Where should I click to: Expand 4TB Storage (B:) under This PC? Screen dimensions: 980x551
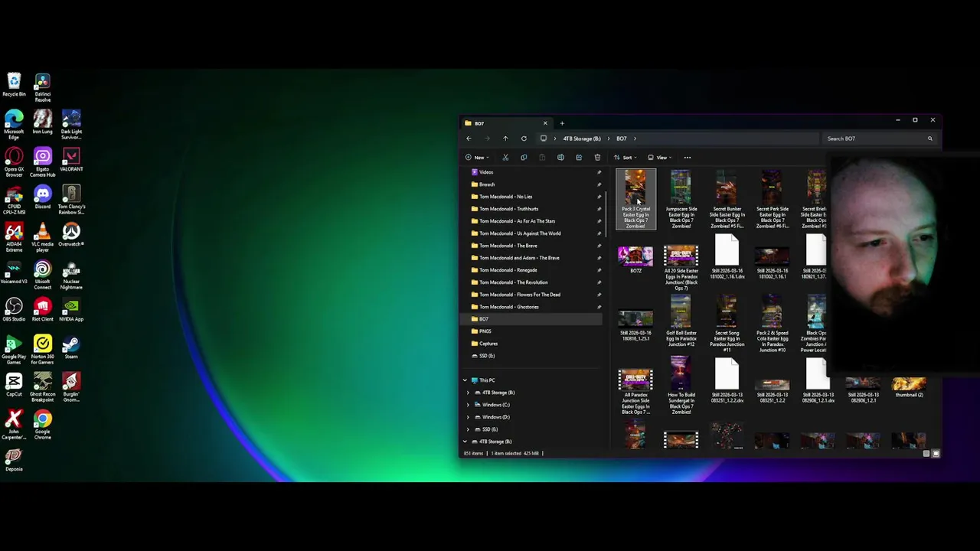[469, 393]
